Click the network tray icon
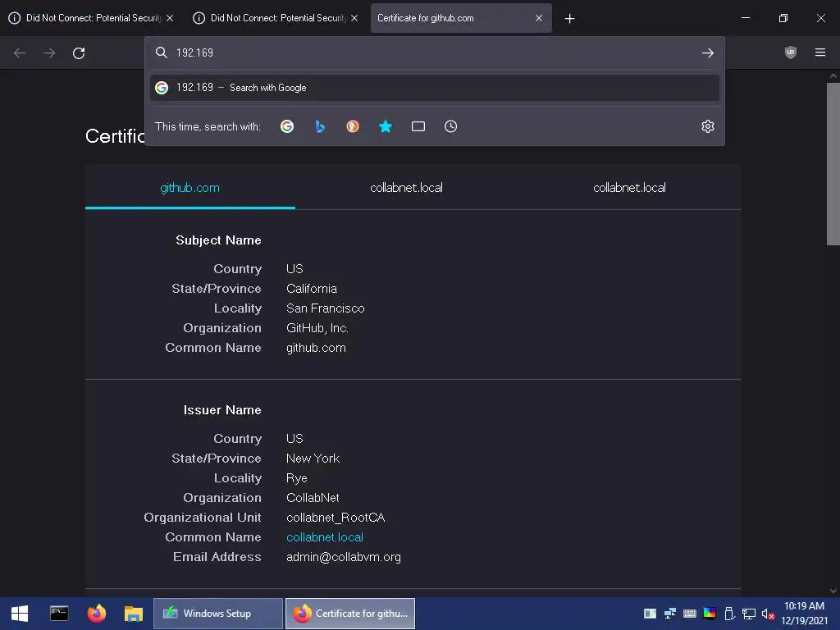Viewport: 840px width, 630px height. tap(748, 614)
